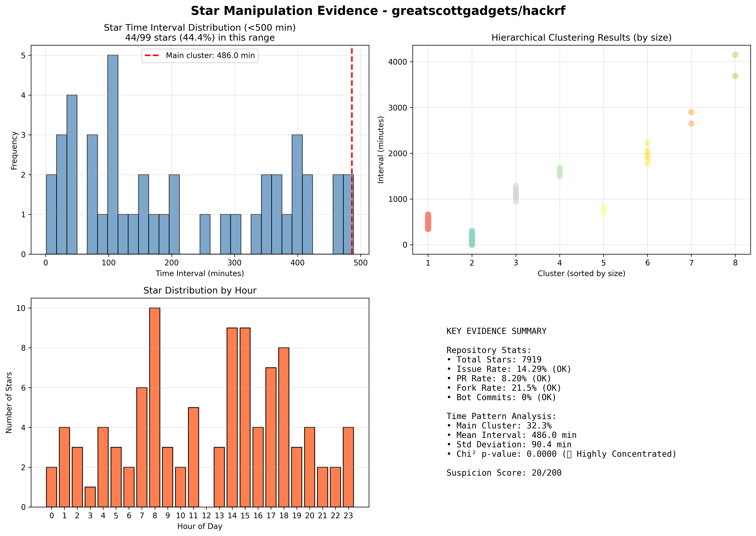Image resolution: width=756 pixels, height=536 pixels.
Task: Select the 'Time Pattern Analysis:' heading
Action: pos(501,416)
